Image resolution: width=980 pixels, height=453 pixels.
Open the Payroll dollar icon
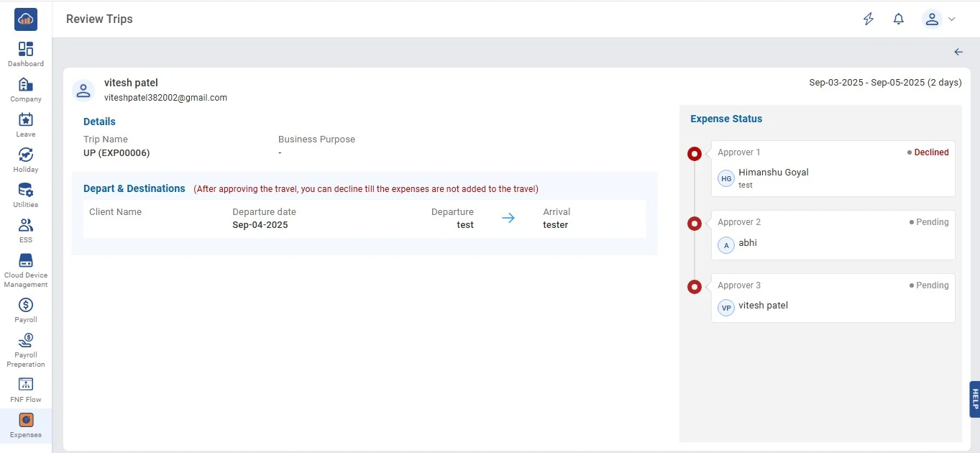pyautogui.click(x=26, y=306)
